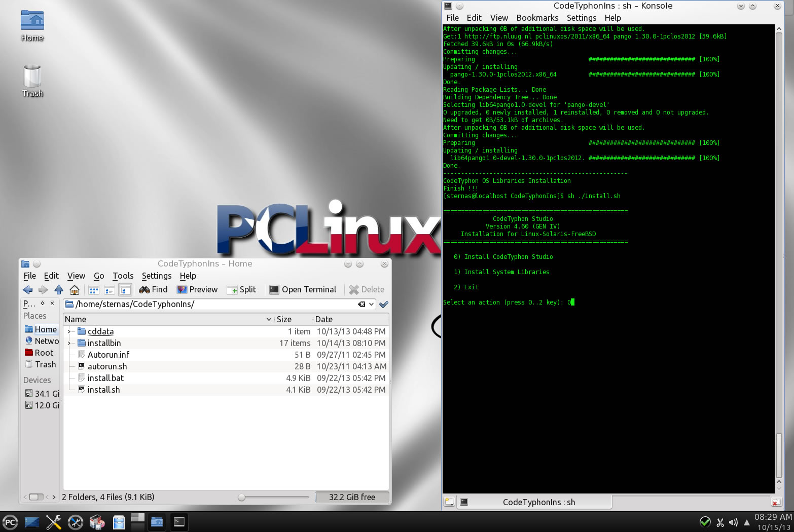Expand the installbin folder tree
Image resolution: width=794 pixels, height=532 pixels.
pos(69,344)
